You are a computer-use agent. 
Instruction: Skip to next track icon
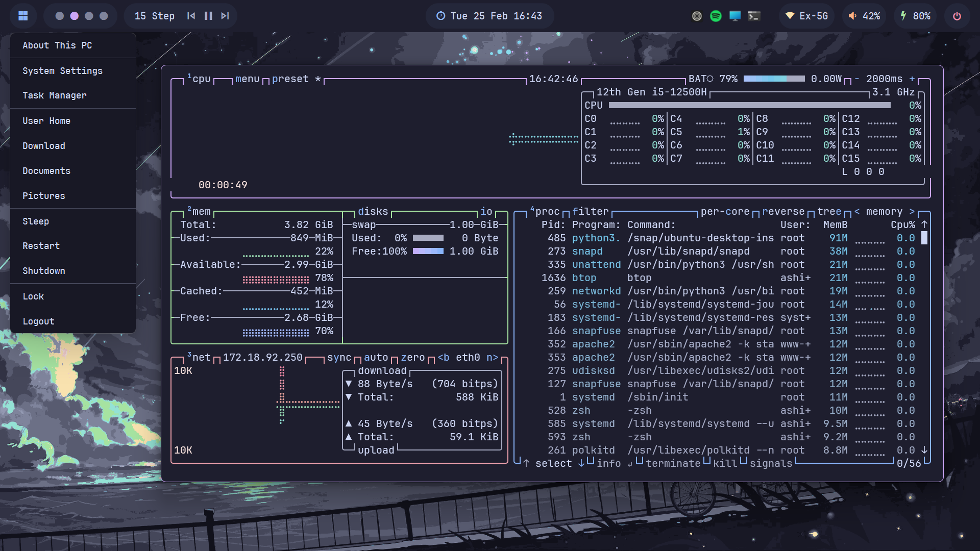[225, 16]
